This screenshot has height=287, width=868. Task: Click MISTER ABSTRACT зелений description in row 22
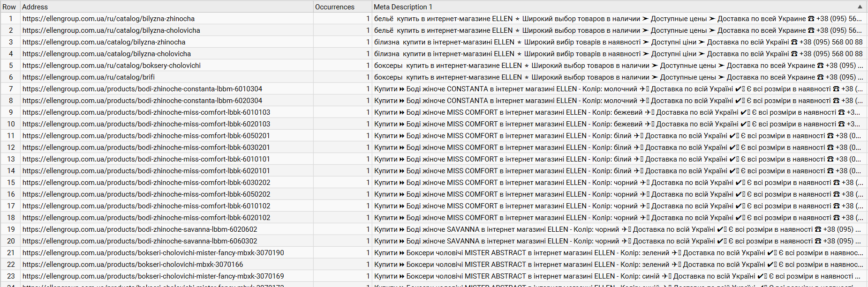[619, 265]
